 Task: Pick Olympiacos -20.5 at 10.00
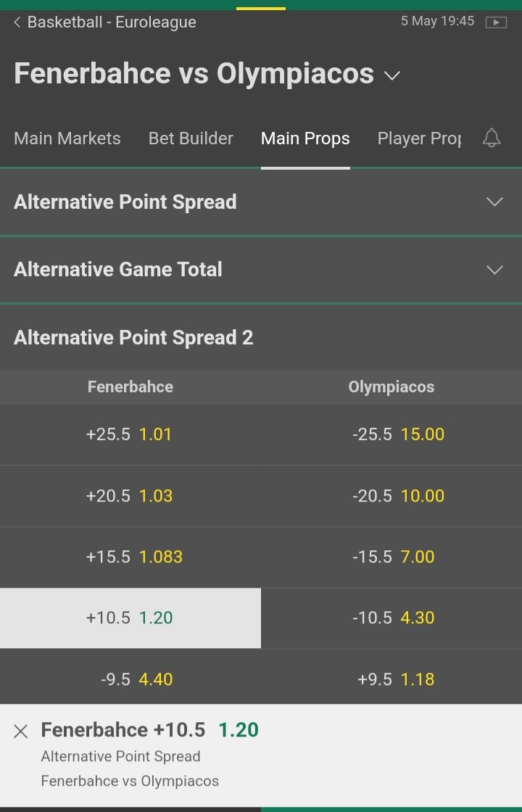391,496
